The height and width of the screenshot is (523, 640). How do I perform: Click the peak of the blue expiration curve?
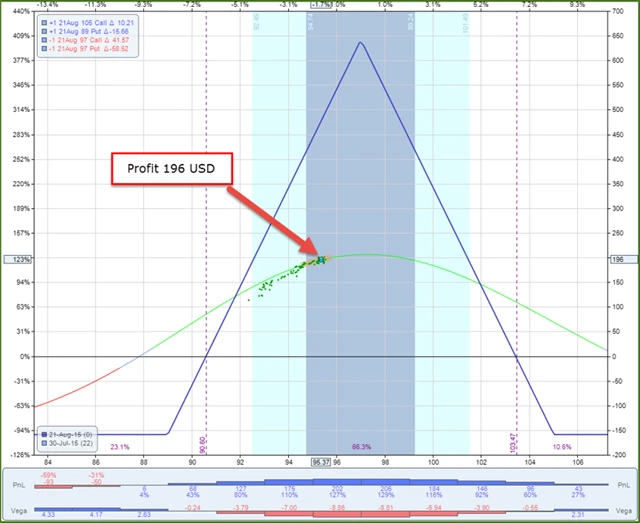click(x=360, y=42)
